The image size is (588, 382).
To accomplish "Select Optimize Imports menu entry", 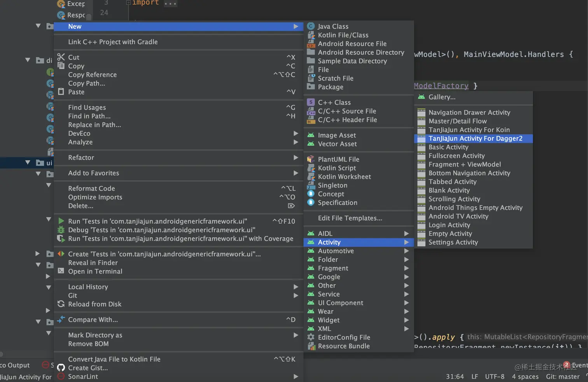I will click(x=95, y=197).
